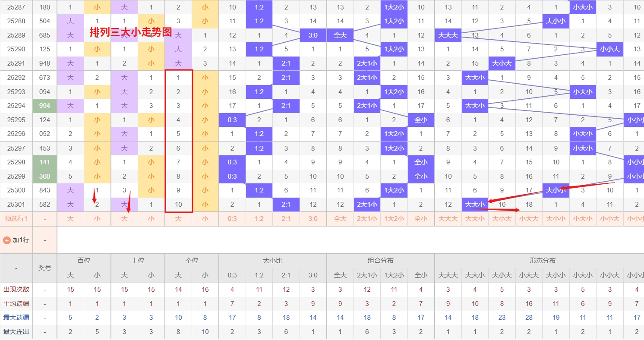The height and width of the screenshot is (340, 644).
Task: Pick 百位 大 cell in the 预选行1 row
Action: [x=70, y=219]
